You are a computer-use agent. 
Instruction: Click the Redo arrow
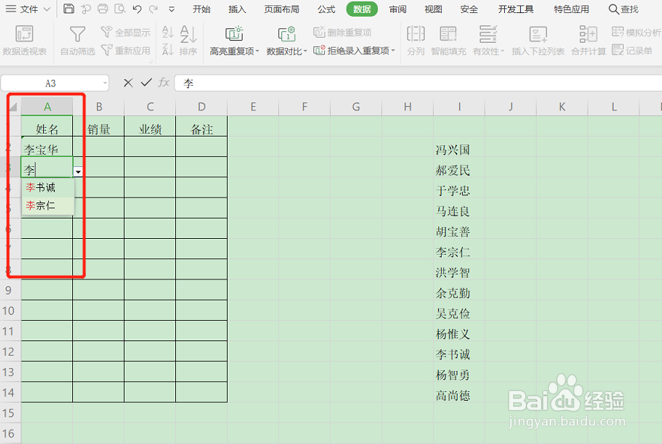(154, 9)
